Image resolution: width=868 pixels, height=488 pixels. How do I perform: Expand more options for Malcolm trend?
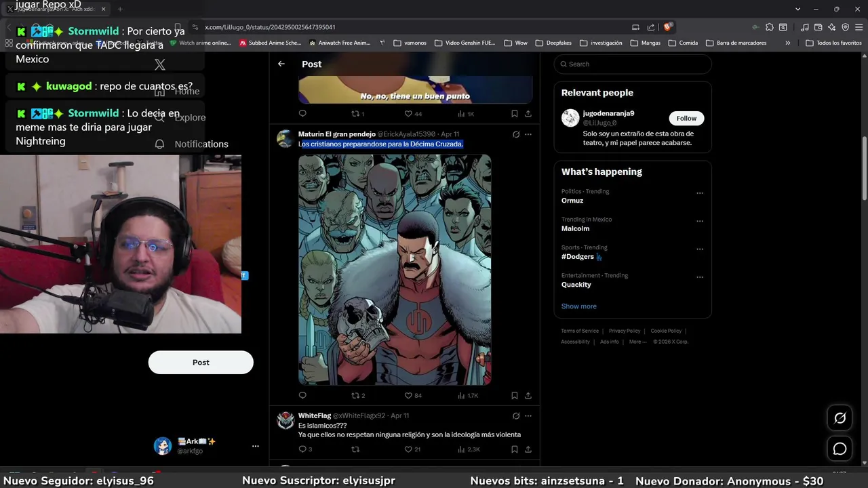click(700, 221)
